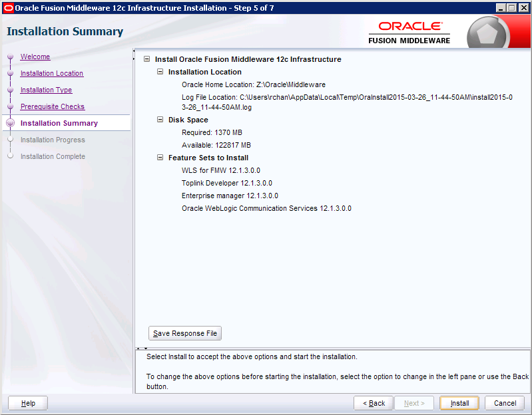Click the Installation Type step bullet icon
Image resolution: width=532 pixels, height=415 pixels.
coord(11,90)
